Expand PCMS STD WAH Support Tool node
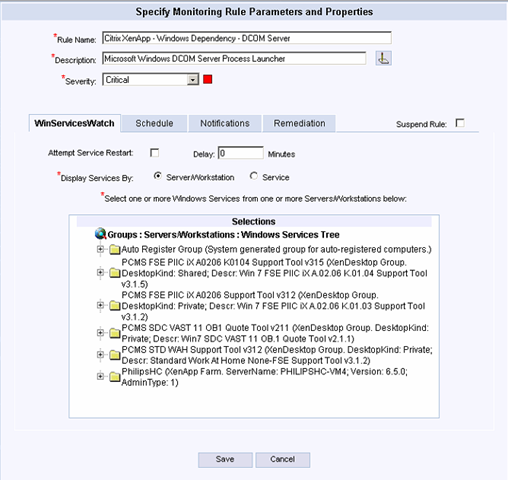 tap(100, 354)
